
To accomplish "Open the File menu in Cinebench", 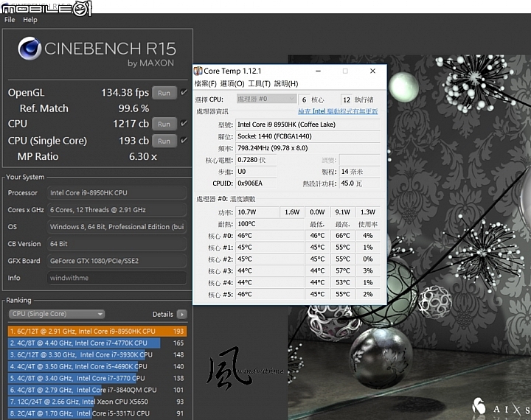I will 10,20.
